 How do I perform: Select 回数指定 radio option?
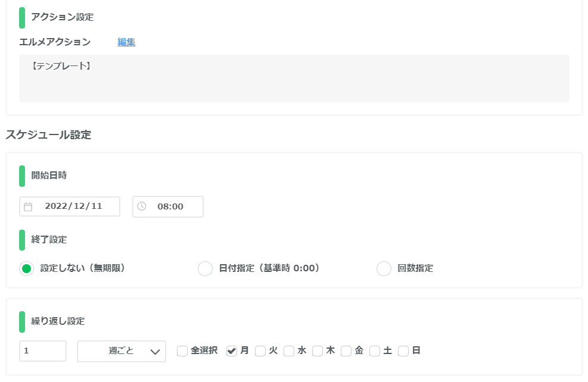[x=384, y=268]
